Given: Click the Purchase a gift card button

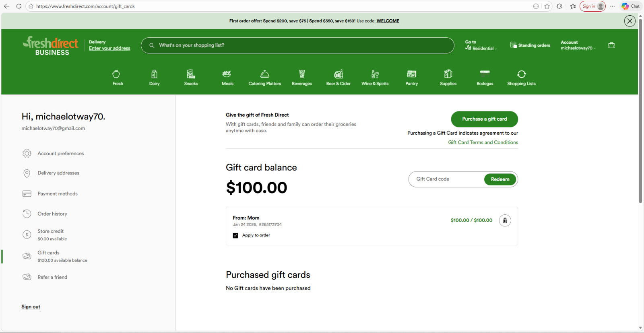Looking at the screenshot, I should [484, 119].
